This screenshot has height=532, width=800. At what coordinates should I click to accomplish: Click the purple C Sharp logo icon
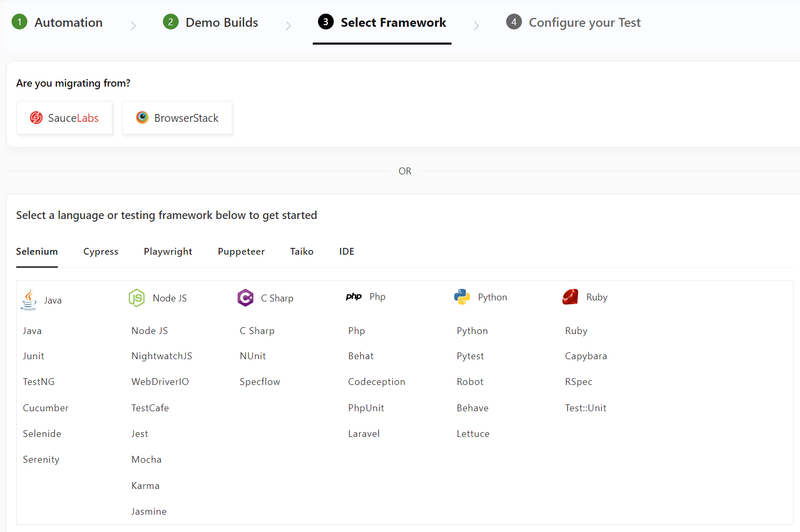(x=245, y=298)
